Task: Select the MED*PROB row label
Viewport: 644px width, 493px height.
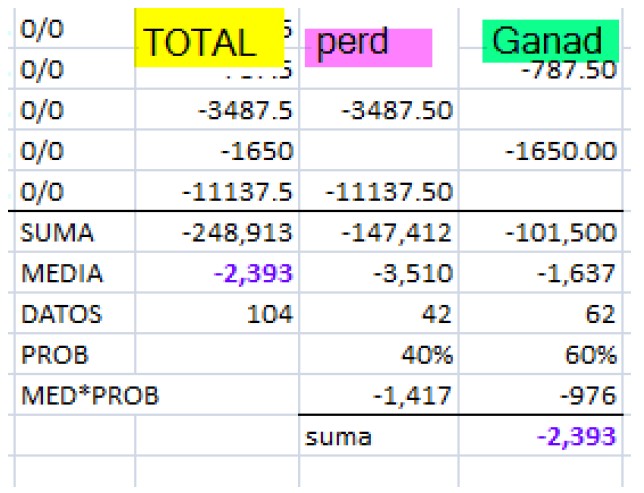Action: point(88,395)
